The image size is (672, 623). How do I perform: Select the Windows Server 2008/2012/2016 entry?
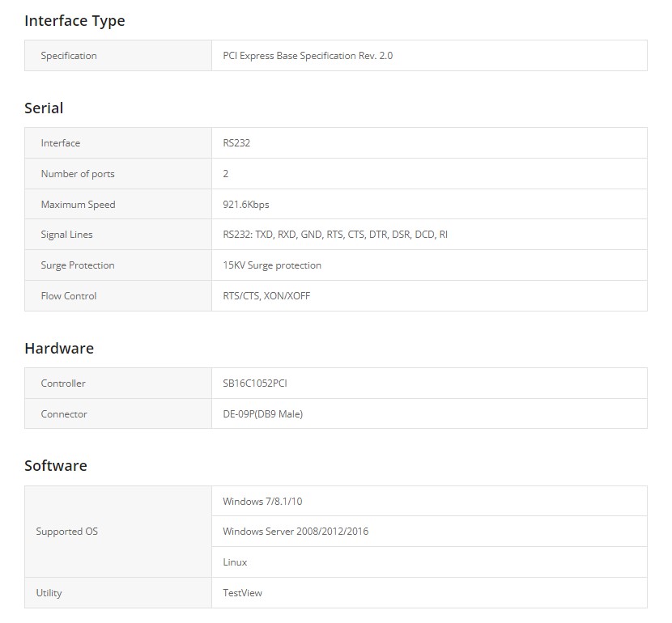point(296,532)
